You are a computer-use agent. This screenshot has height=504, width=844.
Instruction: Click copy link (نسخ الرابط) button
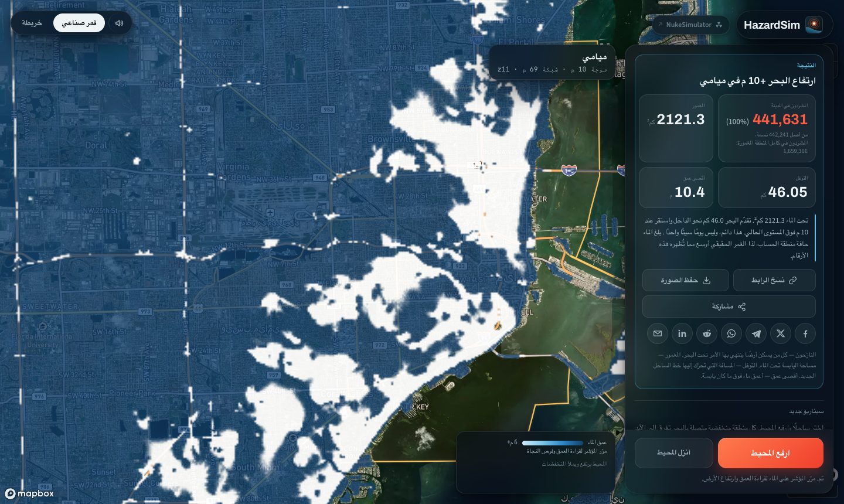[774, 280]
